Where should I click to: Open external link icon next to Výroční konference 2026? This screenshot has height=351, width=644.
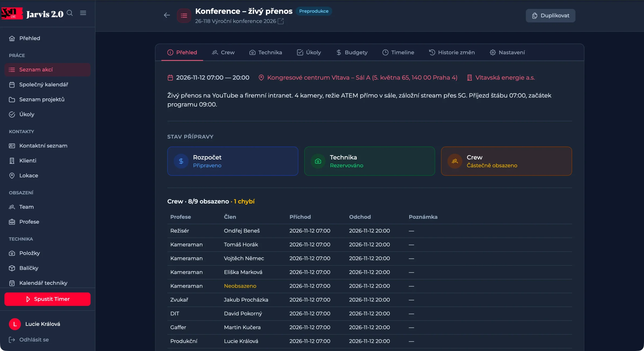click(x=281, y=21)
